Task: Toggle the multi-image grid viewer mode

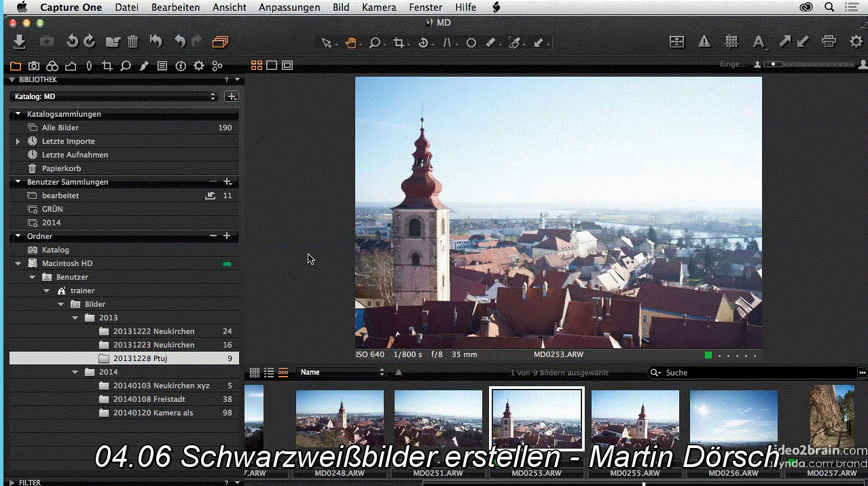Action: (257, 65)
